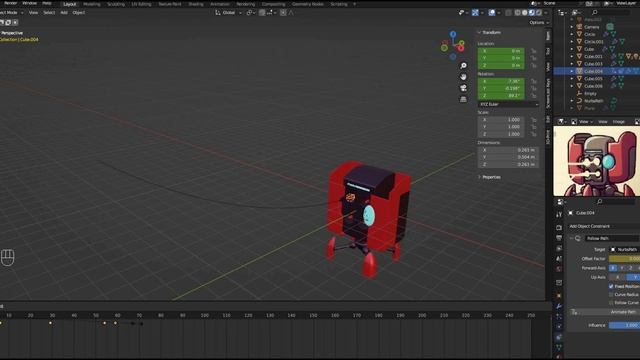
Task: Set Forward Axis to X
Action: pos(613,268)
